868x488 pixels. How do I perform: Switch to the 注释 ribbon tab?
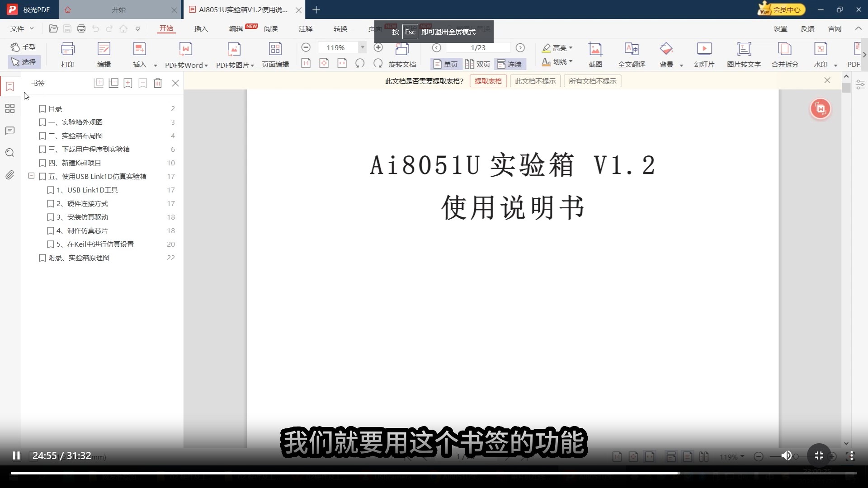coord(305,28)
